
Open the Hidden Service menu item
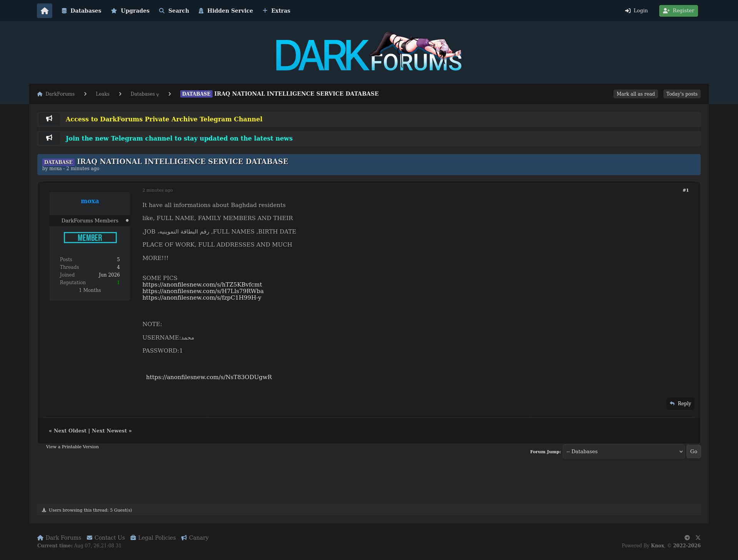pos(226,11)
